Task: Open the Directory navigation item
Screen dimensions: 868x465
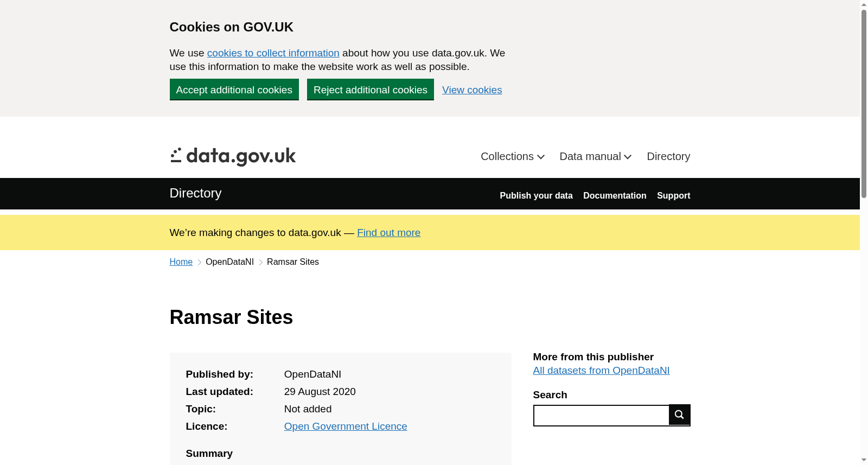Action: tap(668, 157)
